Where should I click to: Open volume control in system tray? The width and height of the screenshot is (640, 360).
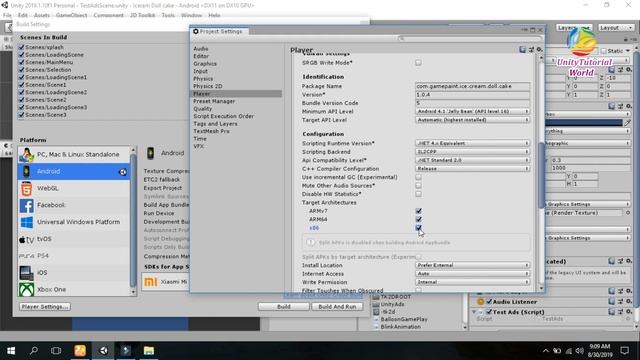pos(580,351)
